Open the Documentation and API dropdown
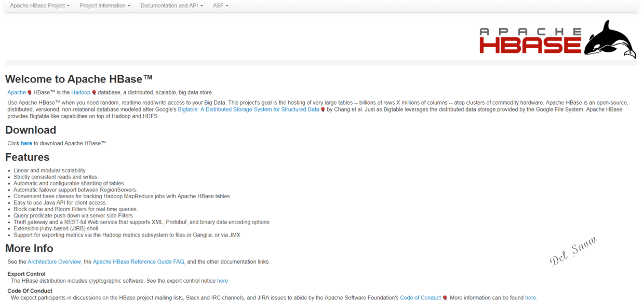The height and width of the screenshot is (304, 644). pyautogui.click(x=172, y=6)
